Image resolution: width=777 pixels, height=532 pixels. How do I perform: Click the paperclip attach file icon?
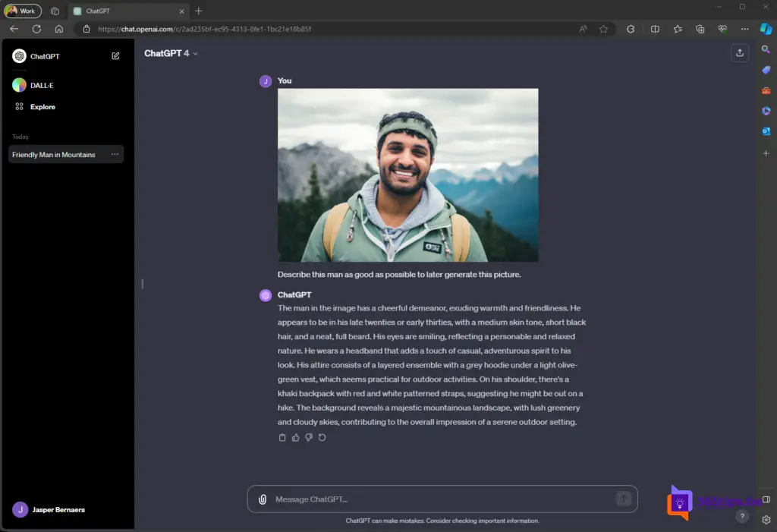[x=263, y=499]
